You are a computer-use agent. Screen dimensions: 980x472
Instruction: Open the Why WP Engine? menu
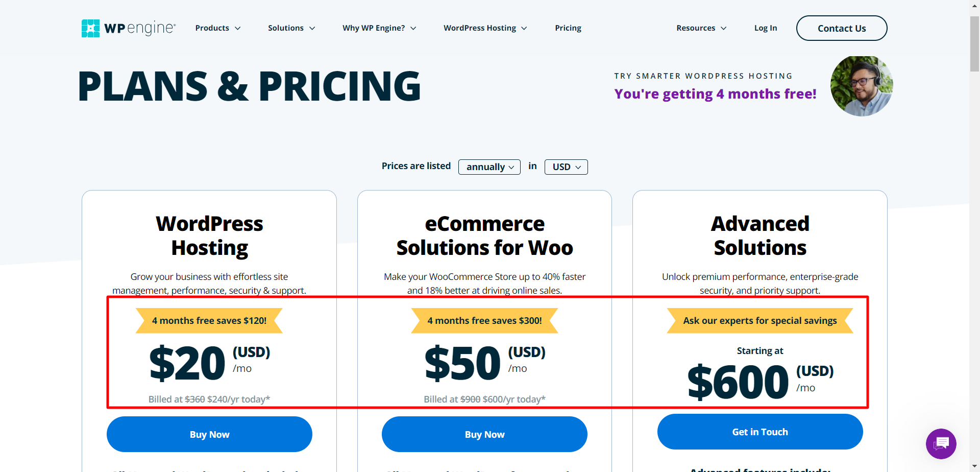(x=379, y=28)
